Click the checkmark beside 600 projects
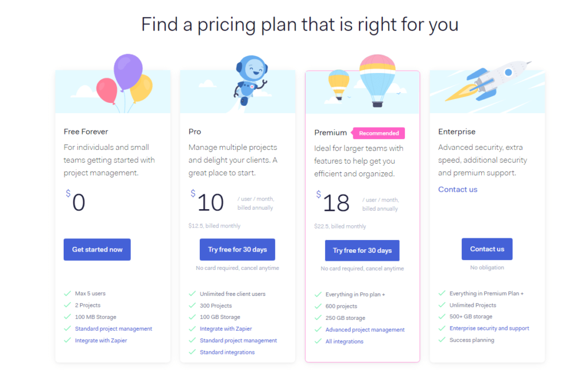The height and width of the screenshot is (386, 588). pos(318,306)
